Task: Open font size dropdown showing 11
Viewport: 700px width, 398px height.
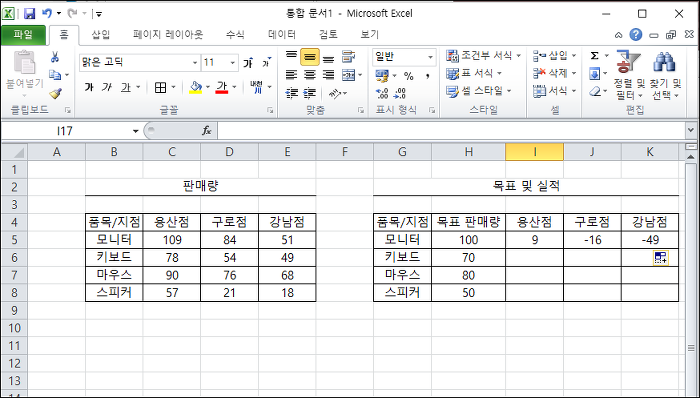Action: click(x=233, y=63)
